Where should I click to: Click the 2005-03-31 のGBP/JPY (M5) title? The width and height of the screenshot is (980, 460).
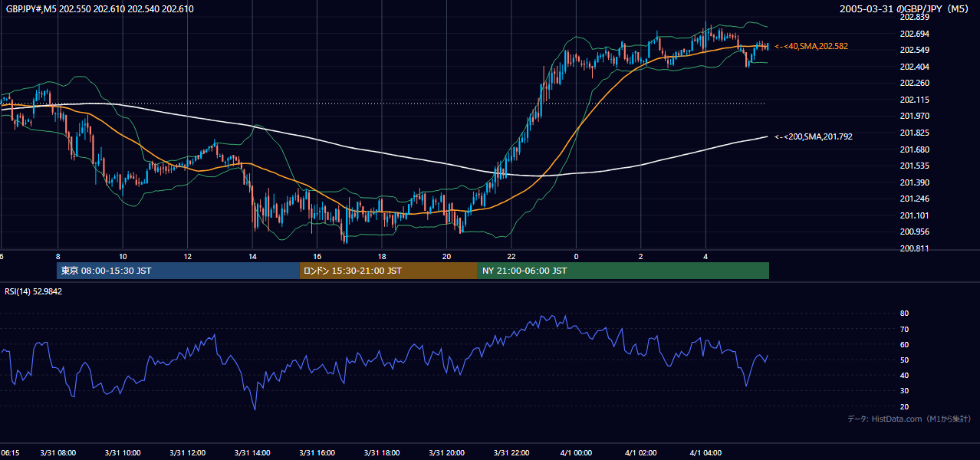pos(904,9)
